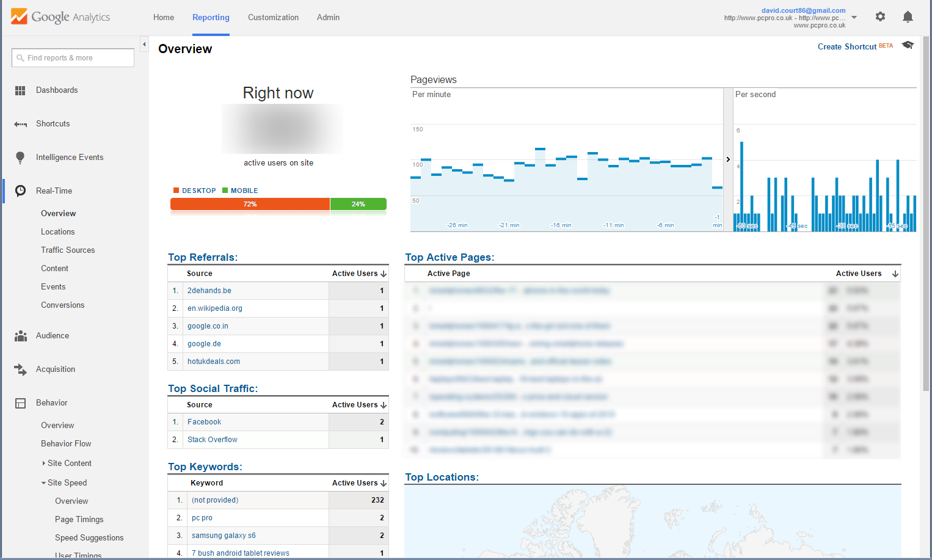Viewport: 932px width, 560px height.
Task: Expand the Site Content tree item
Action: click(x=43, y=464)
